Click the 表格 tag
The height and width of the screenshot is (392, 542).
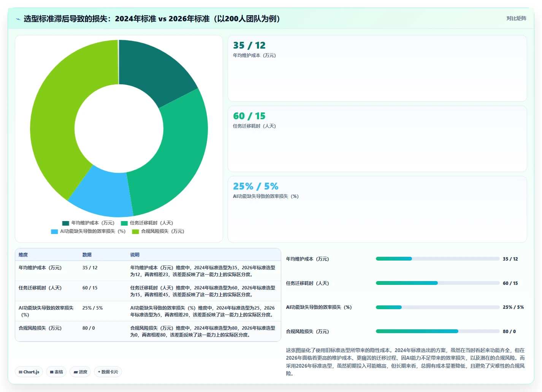pyautogui.click(x=57, y=372)
